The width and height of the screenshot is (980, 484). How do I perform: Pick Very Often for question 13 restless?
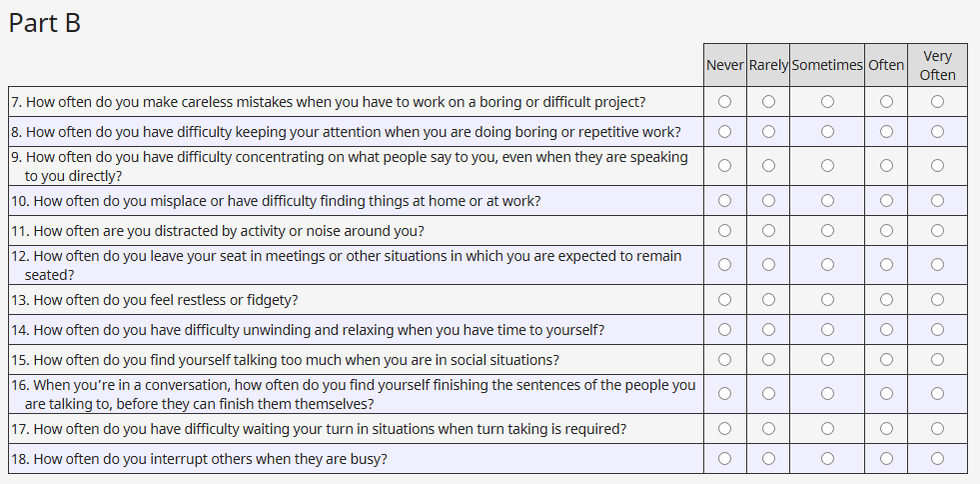coord(937,299)
